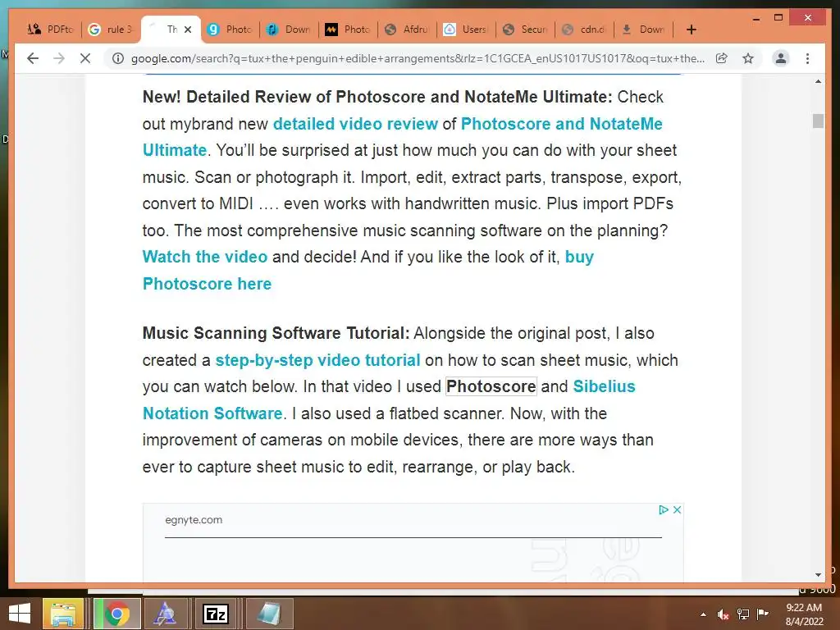Open the Sibelius link
This screenshot has height=630, width=840.
[x=604, y=386]
